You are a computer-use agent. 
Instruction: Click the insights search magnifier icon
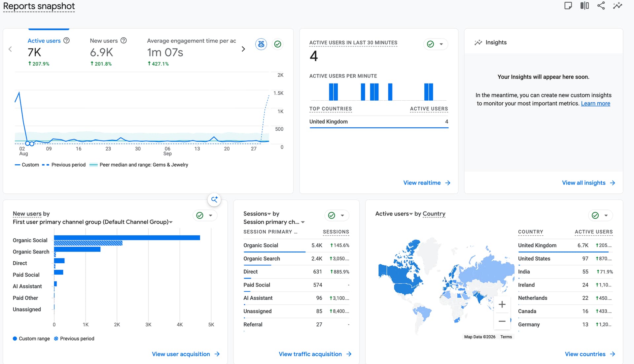pos(214,199)
